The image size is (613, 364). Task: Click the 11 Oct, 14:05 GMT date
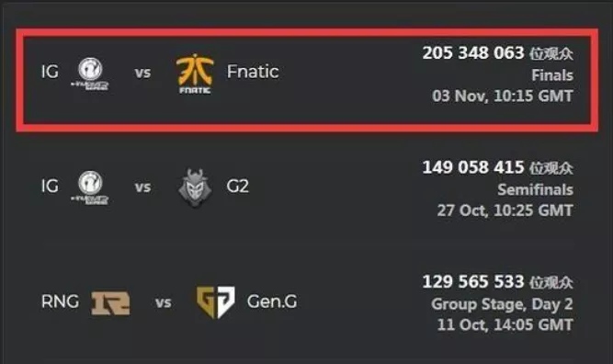pyautogui.click(x=505, y=324)
